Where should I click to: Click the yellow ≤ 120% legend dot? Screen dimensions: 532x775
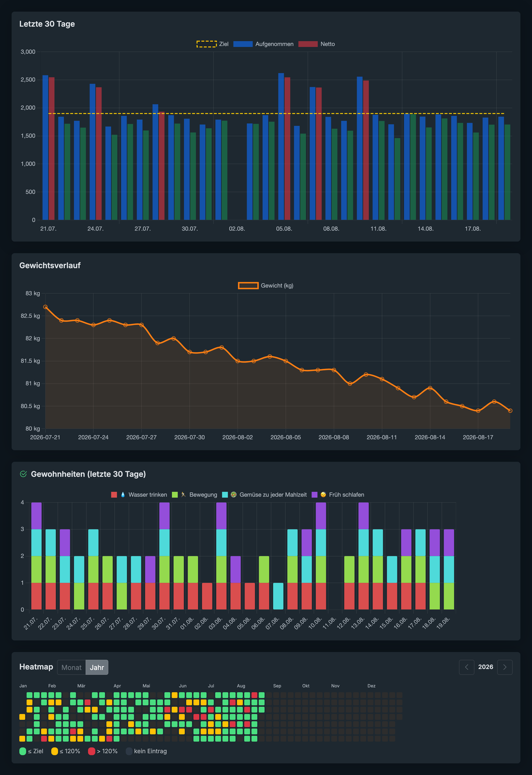click(55, 751)
